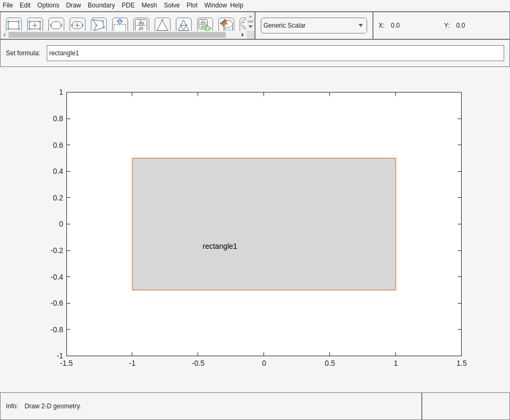Click the plot solution icon
This screenshot has height=420, width=510.
tap(226, 25)
